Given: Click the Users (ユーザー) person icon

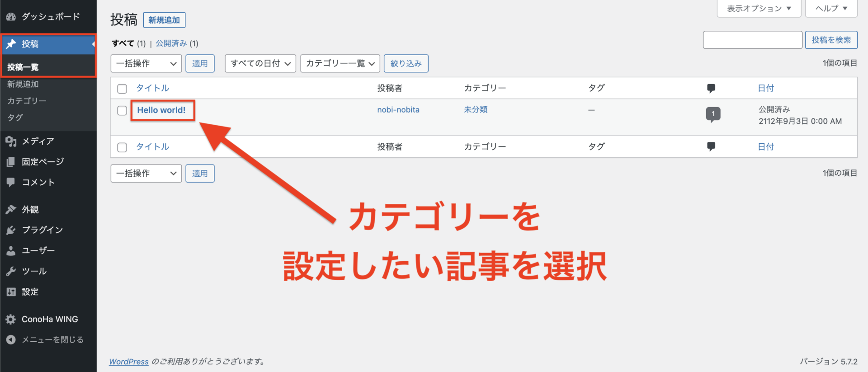Looking at the screenshot, I should click(x=11, y=251).
